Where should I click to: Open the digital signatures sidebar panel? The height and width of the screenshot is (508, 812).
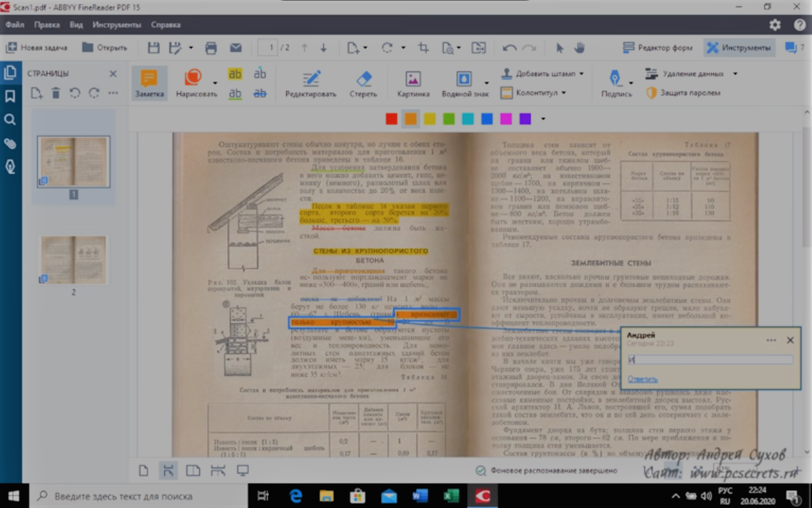coord(10,166)
